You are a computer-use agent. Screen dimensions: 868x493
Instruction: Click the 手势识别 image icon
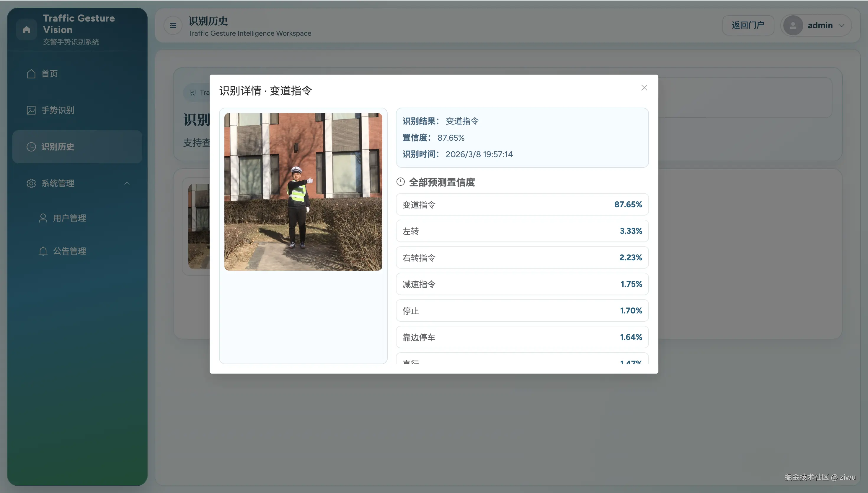click(x=31, y=110)
